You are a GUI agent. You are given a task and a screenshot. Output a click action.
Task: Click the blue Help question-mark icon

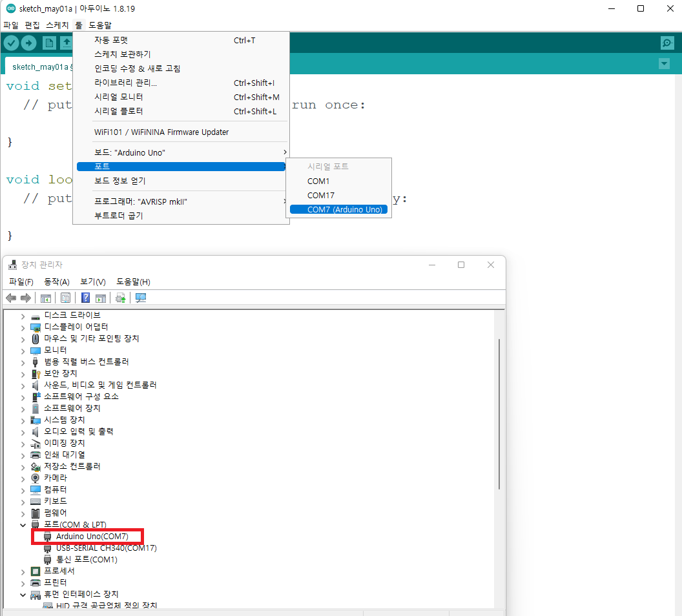tap(86, 298)
